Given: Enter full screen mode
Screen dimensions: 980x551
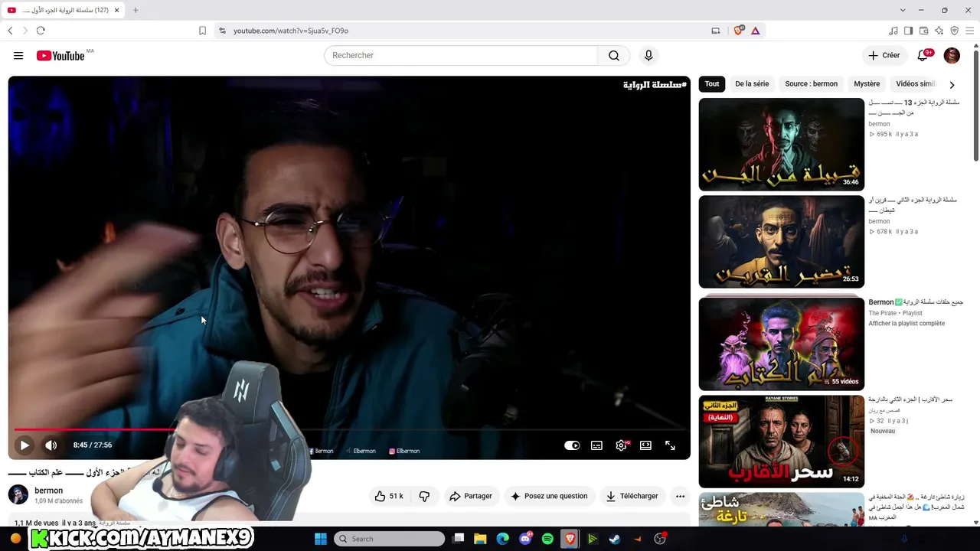Looking at the screenshot, I should (x=670, y=445).
